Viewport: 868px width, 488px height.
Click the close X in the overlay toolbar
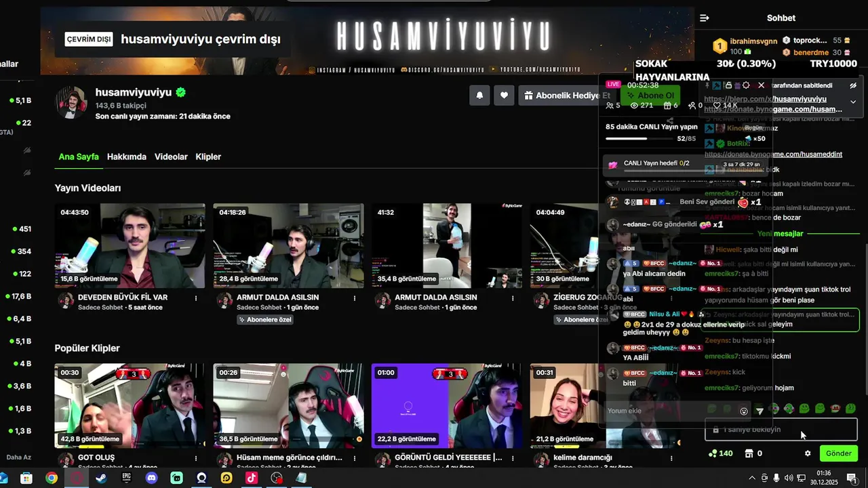pyautogui.click(x=761, y=85)
